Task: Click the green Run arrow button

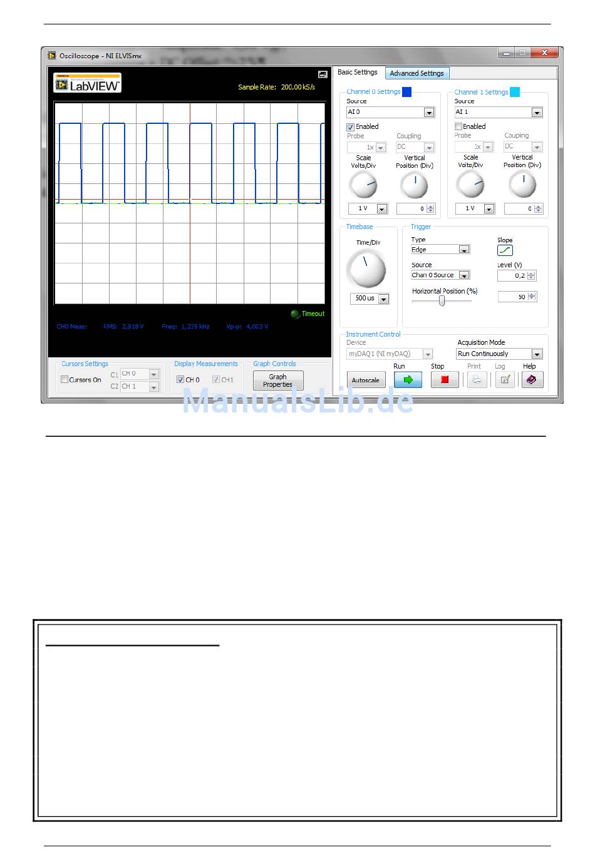Action: pyautogui.click(x=408, y=379)
